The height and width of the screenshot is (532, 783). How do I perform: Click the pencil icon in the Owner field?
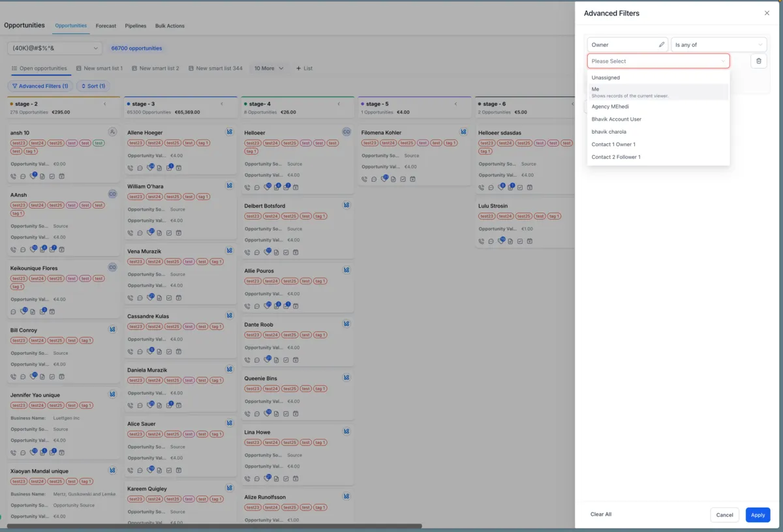click(x=661, y=45)
